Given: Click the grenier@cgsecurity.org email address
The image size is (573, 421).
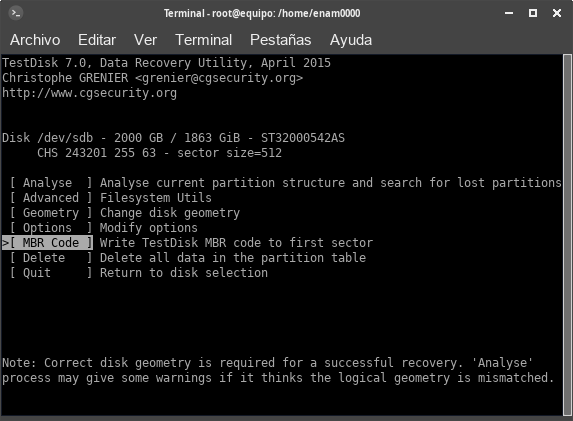Looking at the screenshot, I should [x=219, y=78].
